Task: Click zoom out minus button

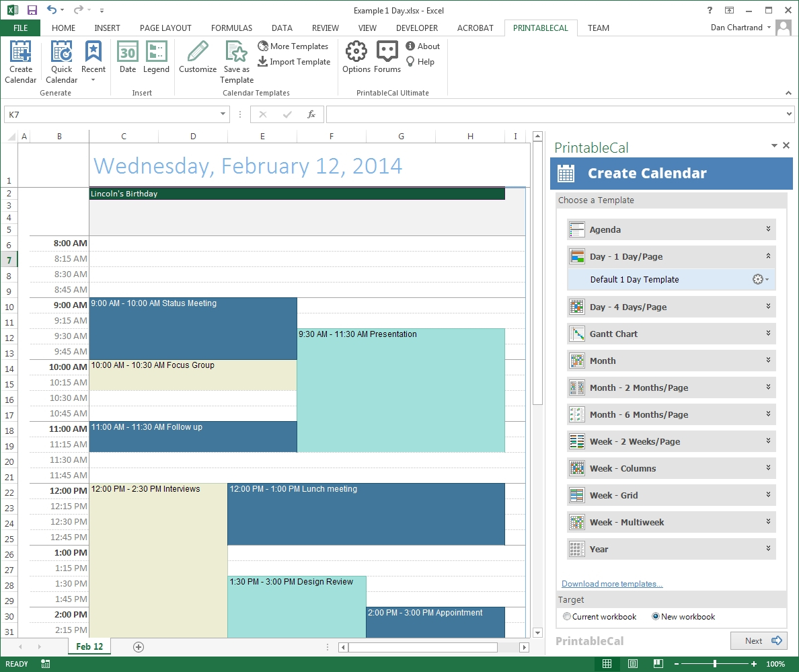Action: [x=676, y=664]
